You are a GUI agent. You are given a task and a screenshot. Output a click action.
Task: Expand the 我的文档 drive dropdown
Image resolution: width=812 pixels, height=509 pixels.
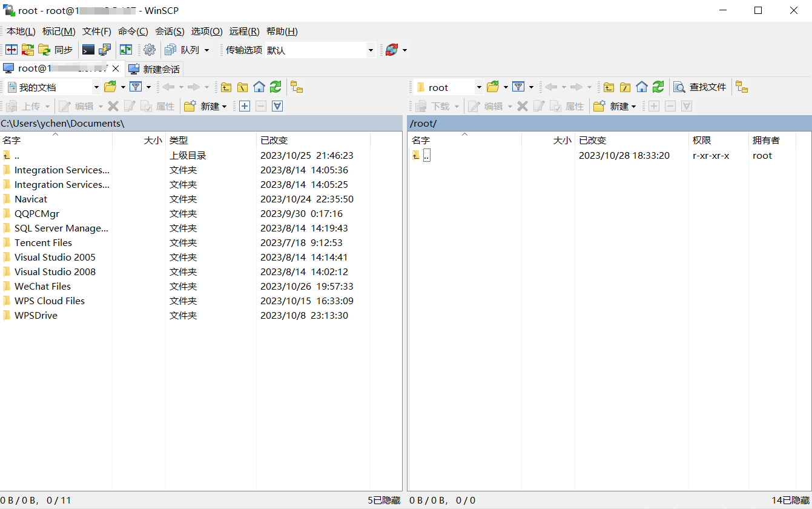96,87
